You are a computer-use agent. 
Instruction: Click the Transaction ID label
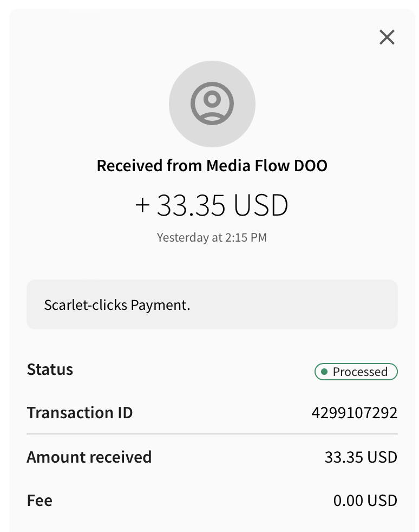[x=80, y=413]
